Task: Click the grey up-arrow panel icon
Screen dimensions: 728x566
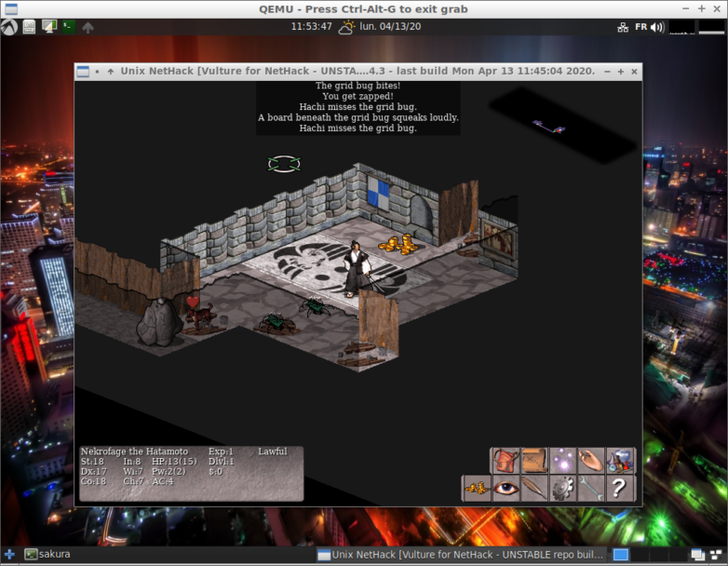Action: pos(88,27)
